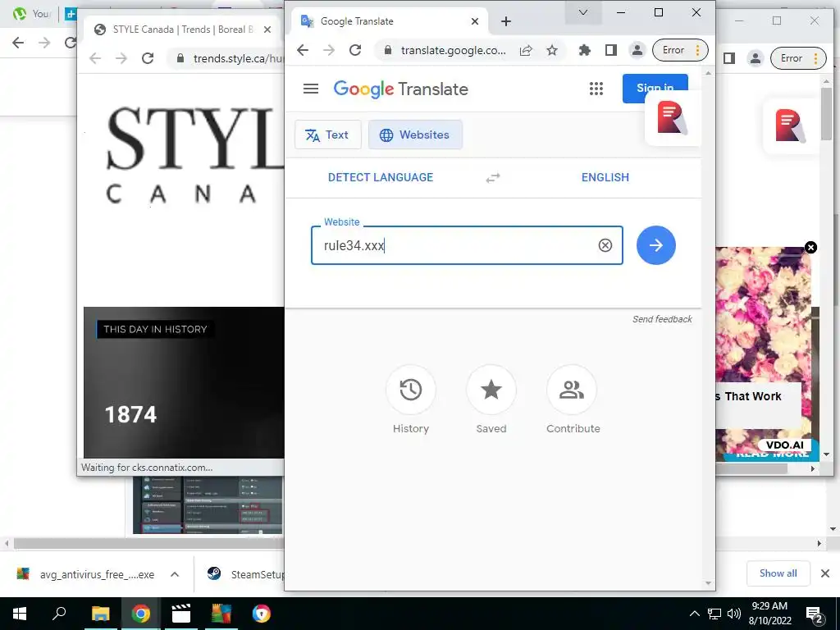Reload the STYLE Canada page
The width and height of the screenshot is (840, 630).
tap(148, 58)
